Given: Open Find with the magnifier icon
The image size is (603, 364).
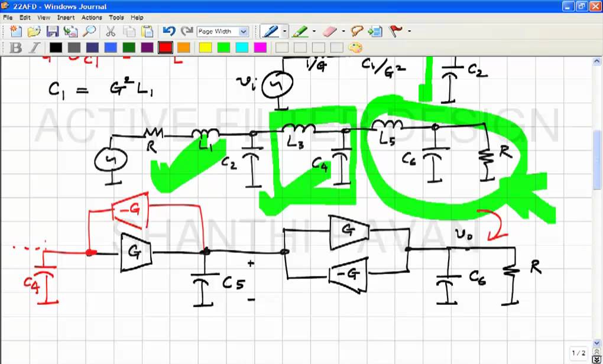Looking at the screenshot, I should click(90, 31).
